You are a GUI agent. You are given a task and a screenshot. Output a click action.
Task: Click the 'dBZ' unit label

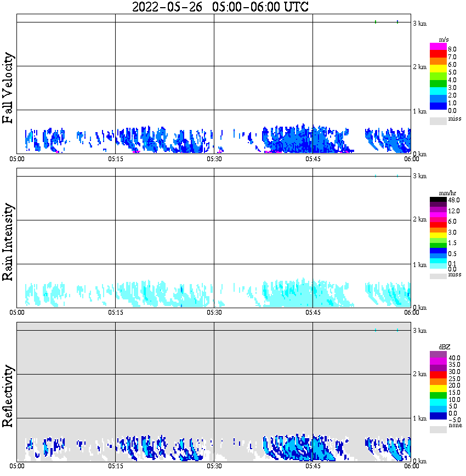(445, 347)
